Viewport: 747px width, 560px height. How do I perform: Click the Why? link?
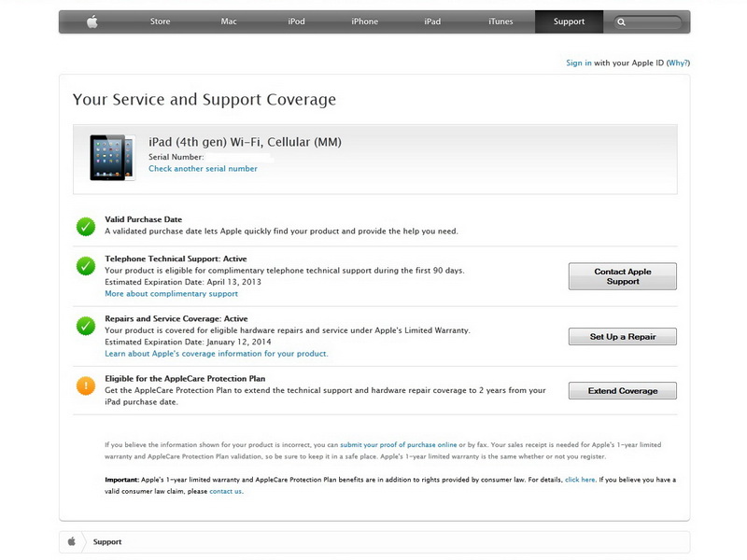679,63
